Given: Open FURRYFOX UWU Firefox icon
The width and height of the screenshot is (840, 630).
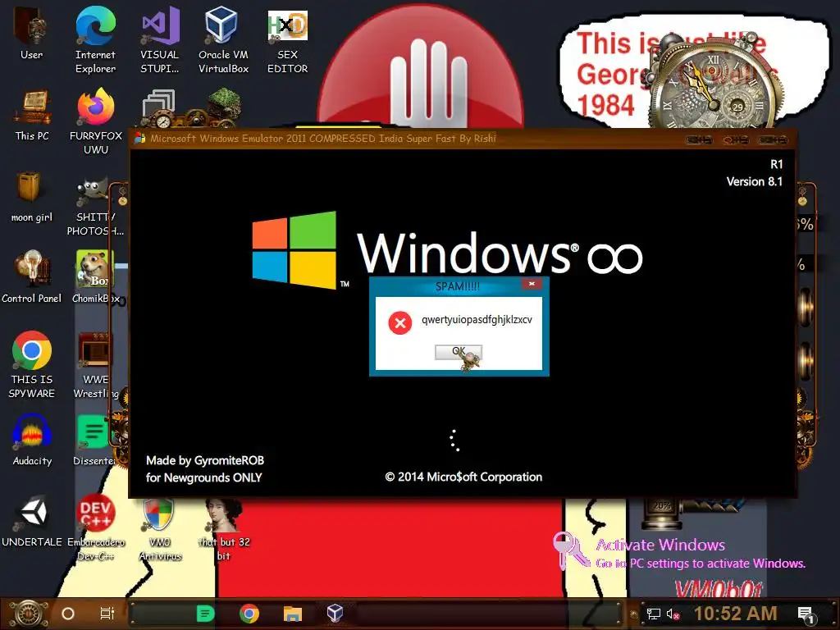Looking at the screenshot, I should [x=95, y=121].
